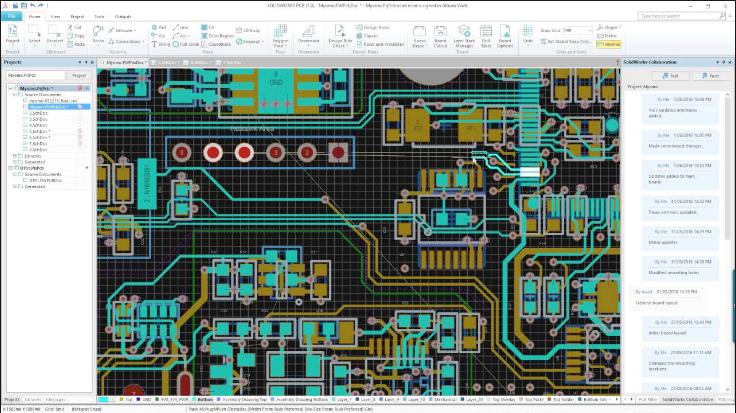Click Set Global Snap Grid
736x413 pixels.
pos(566,41)
